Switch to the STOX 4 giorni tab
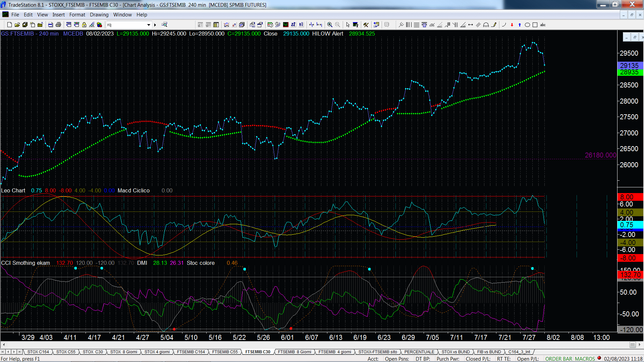The width and height of the screenshot is (644, 362). point(157,352)
